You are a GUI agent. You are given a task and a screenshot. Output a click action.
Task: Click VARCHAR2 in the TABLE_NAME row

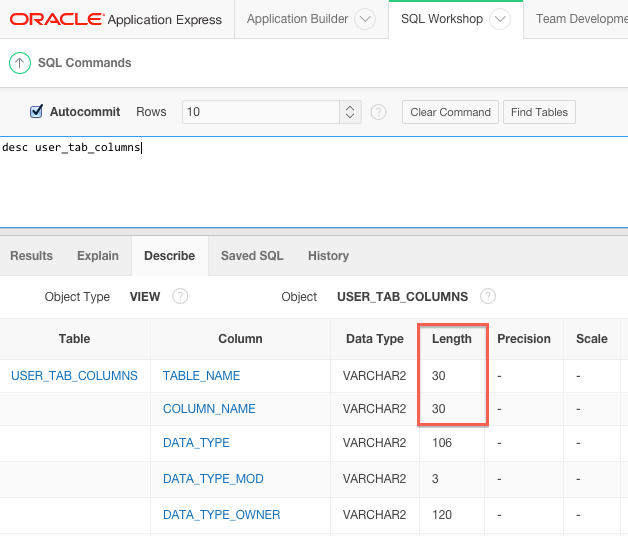[x=374, y=376]
